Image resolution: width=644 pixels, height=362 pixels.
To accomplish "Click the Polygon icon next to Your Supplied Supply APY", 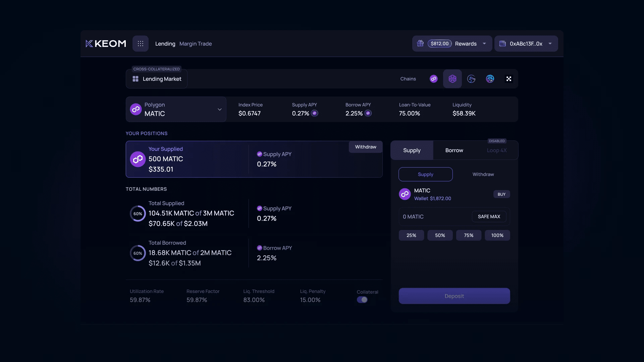I will point(259,154).
